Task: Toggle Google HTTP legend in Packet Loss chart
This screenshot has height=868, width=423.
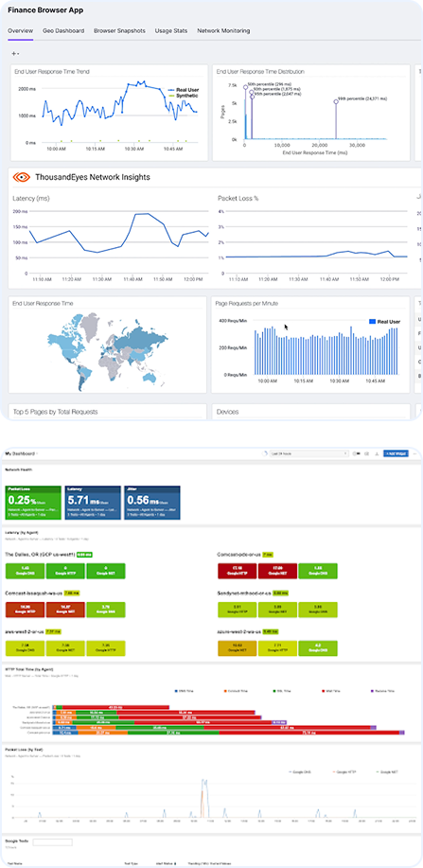Action: pos(345,771)
